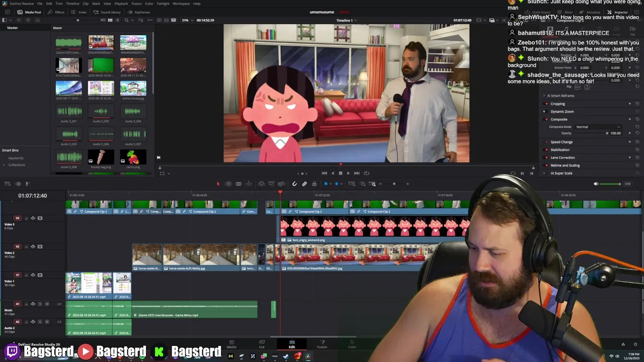Solo the A1 Music track

(x=40, y=304)
